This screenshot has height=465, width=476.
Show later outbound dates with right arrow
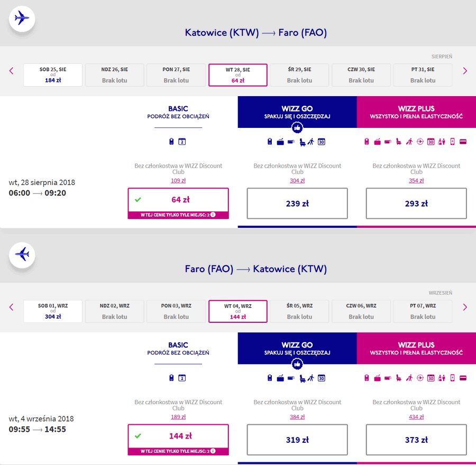(x=465, y=71)
